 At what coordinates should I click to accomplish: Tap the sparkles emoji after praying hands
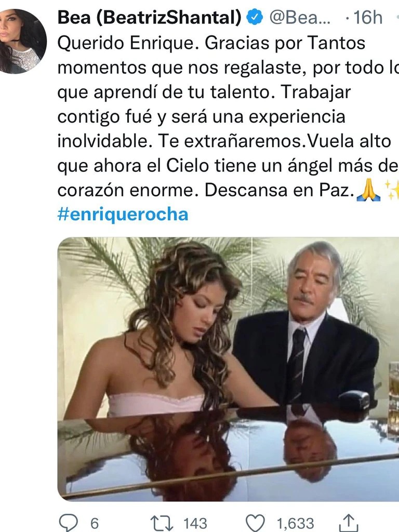click(x=392, y=190)
